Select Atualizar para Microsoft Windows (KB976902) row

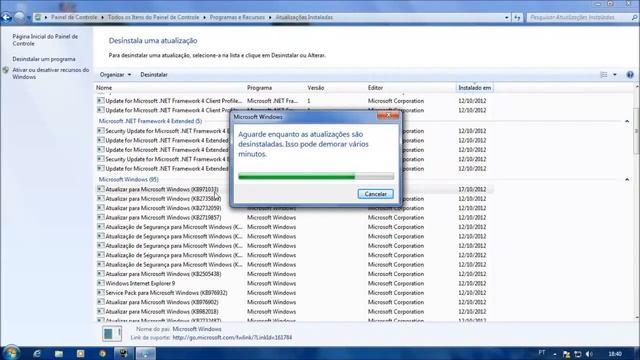[x=295, y=302]
